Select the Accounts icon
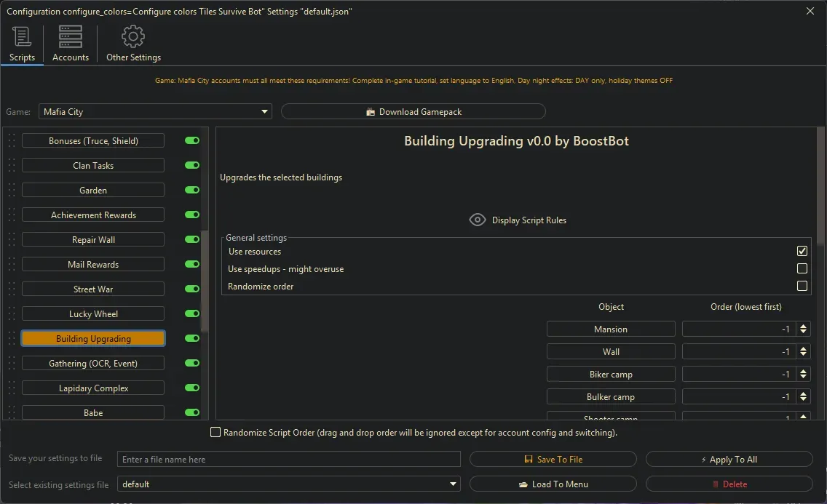Screen dimensions: 827x504 click(x=70, y=36)
